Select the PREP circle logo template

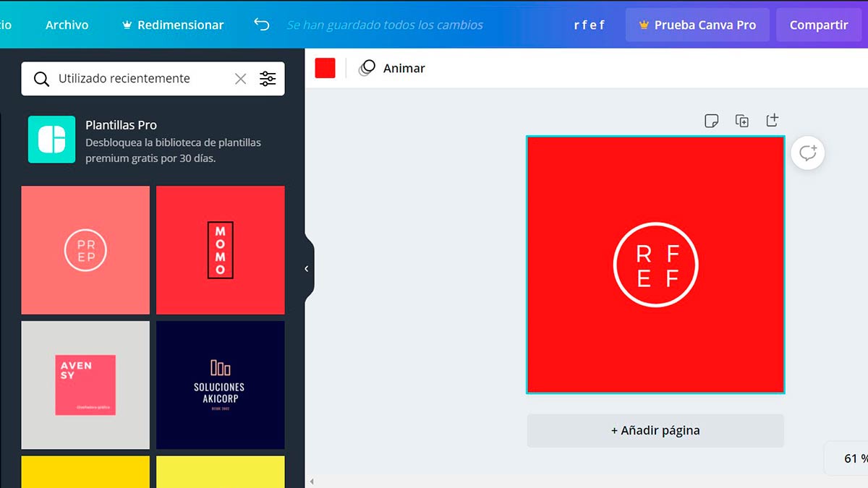tap(85, 250)
